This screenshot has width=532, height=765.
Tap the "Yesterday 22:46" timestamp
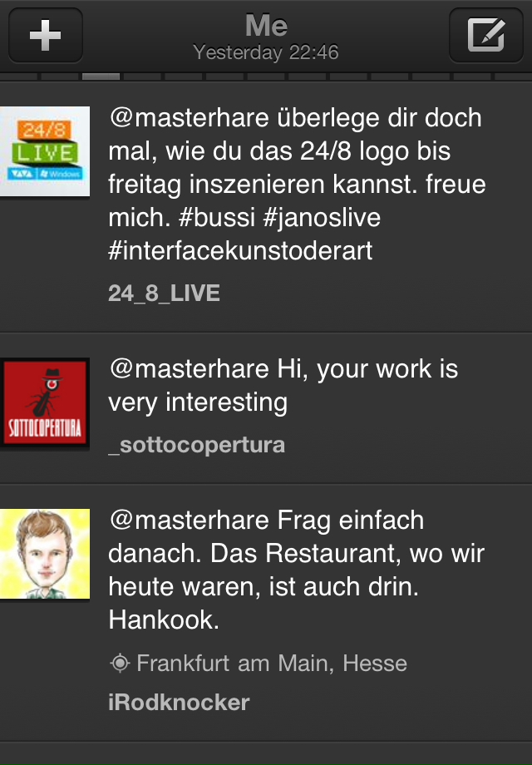point(266,52)
